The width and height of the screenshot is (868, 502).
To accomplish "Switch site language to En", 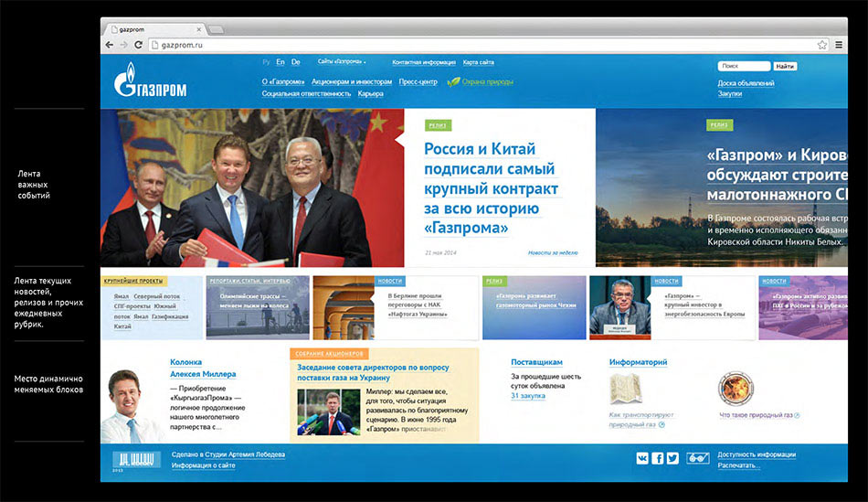I will pos(281,62).
